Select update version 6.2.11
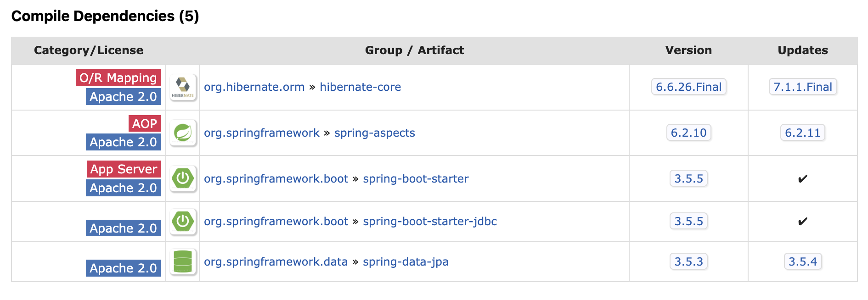Image resolution: width=868 pixels, height=300 pixels. [803, 133]
